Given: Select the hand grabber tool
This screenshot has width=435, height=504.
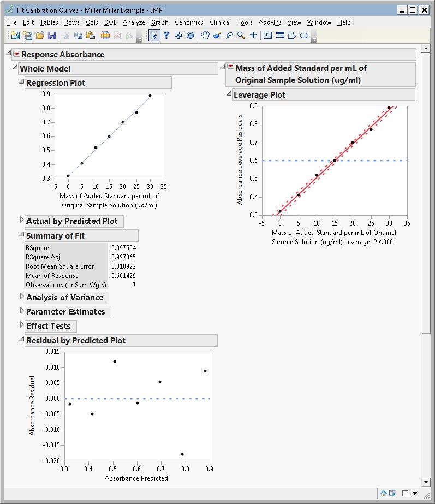Looking at the screenshot, I should click(x=205, y=35).
